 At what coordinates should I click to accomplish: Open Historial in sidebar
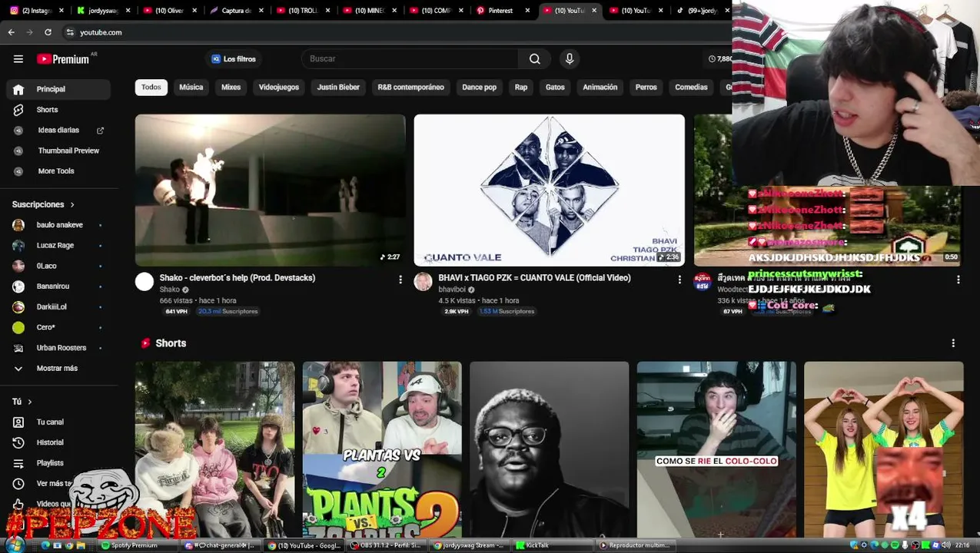pyautogui.click(x=58, y=442)
